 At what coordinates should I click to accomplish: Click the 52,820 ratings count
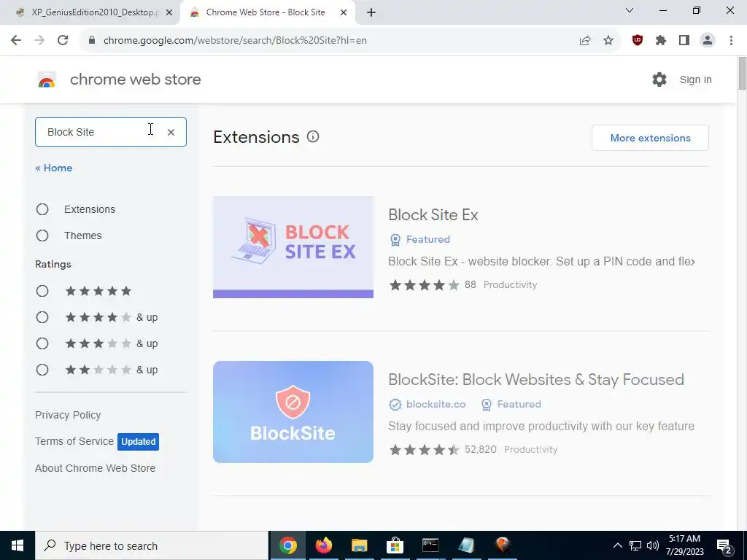pyautogui.click(x=480, y=449)
